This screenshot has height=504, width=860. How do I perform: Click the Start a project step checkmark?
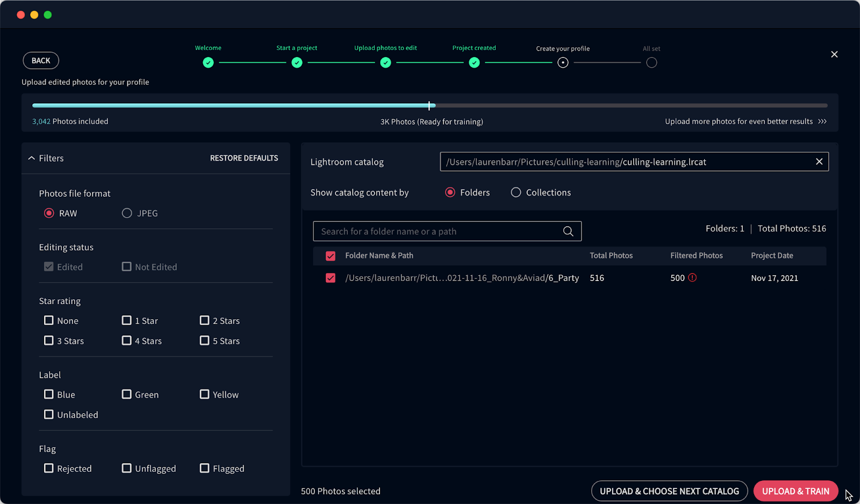[297, 63]
